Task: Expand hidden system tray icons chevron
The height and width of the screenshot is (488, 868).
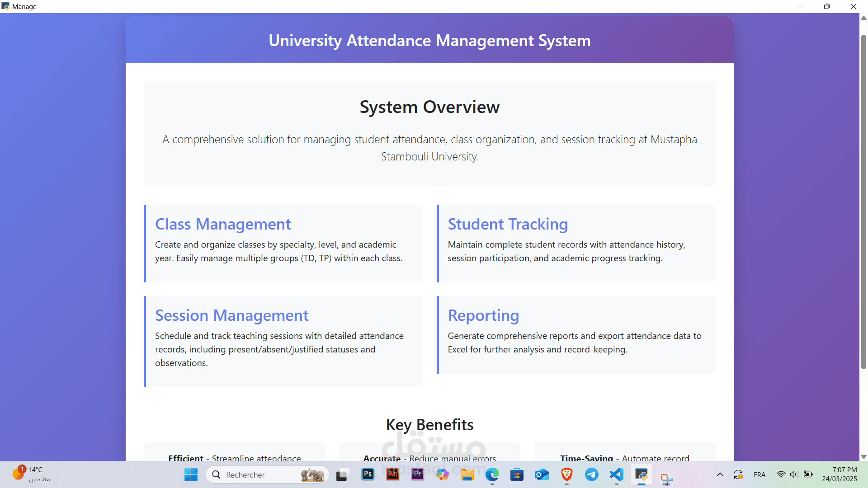Action: tap(720, 474)
